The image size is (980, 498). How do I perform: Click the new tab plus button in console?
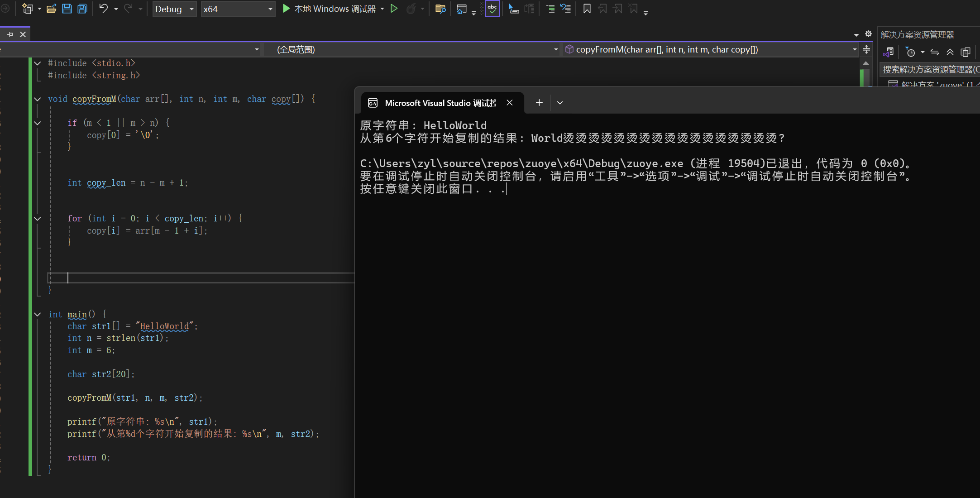539,103
